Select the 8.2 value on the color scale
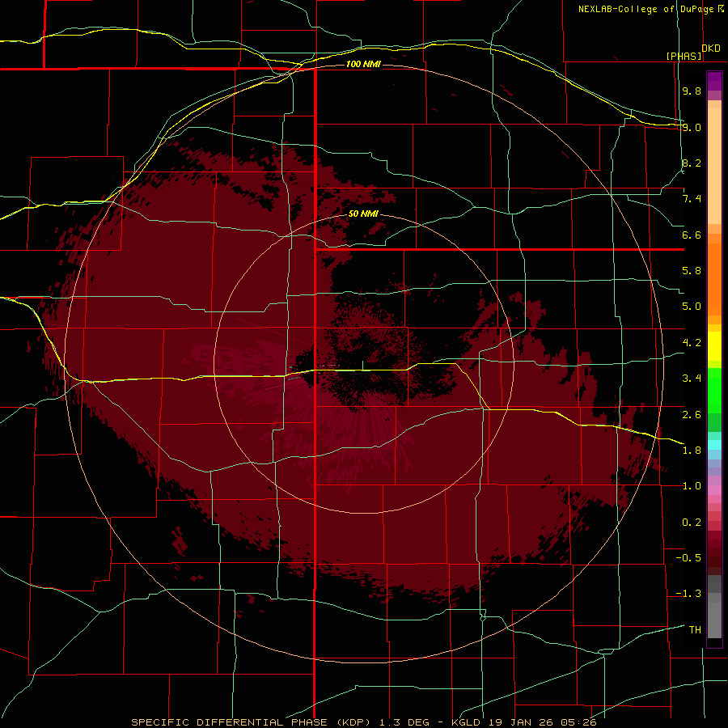 692,163
